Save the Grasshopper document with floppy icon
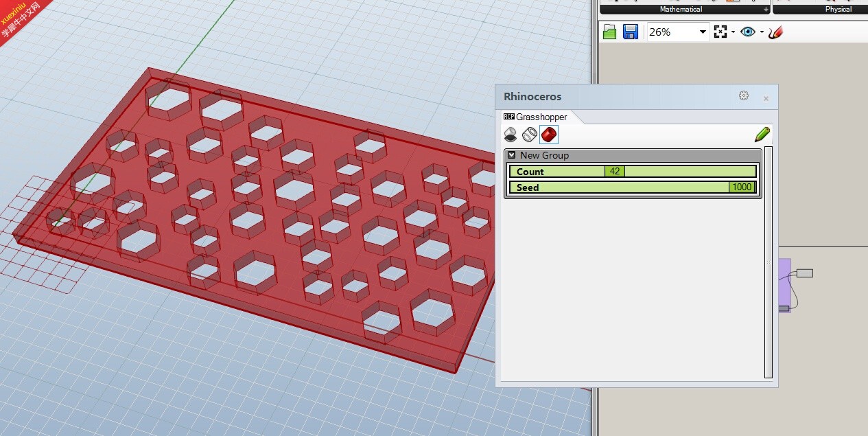868x436 pixels. tap(631, 32)
